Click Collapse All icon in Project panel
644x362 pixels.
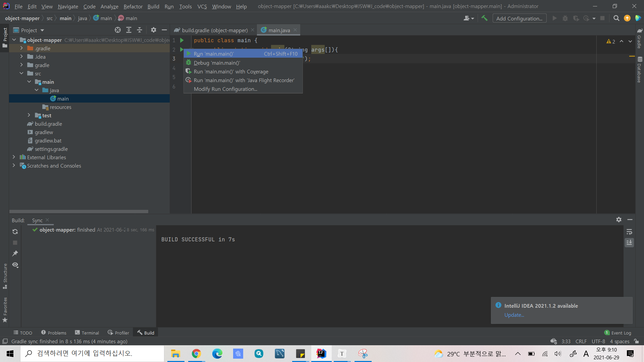[140, 30]
